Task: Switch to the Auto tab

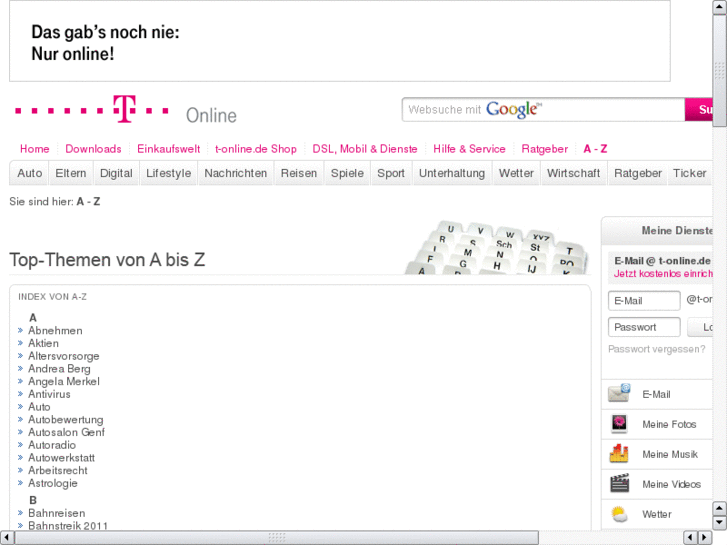Action: click(30, 173)
